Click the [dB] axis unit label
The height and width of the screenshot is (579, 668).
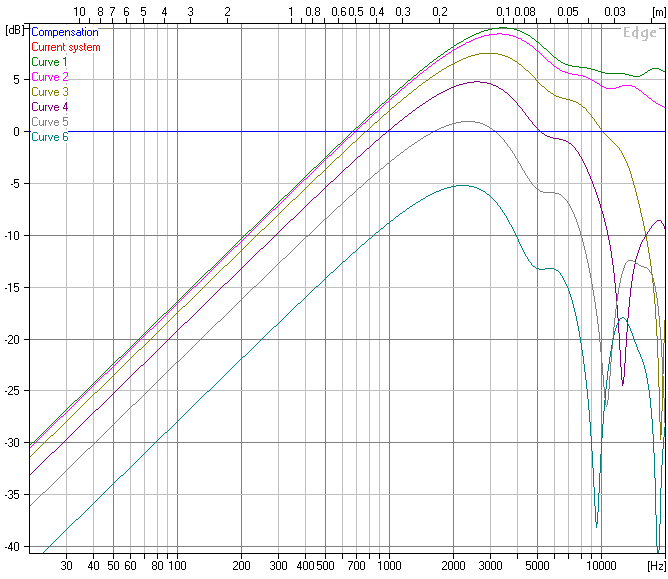pyautogui.click(x=13, y=30)
